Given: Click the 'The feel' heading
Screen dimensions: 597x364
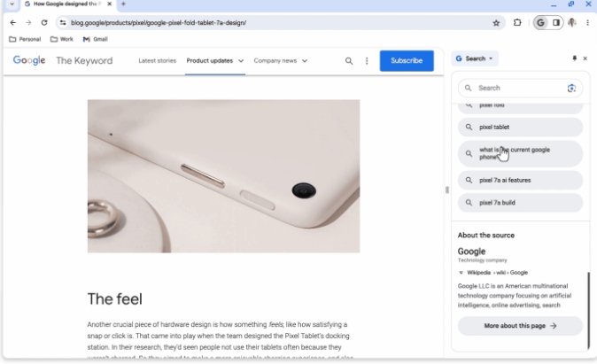Looking at the screenshot, I should click(114, 298).
